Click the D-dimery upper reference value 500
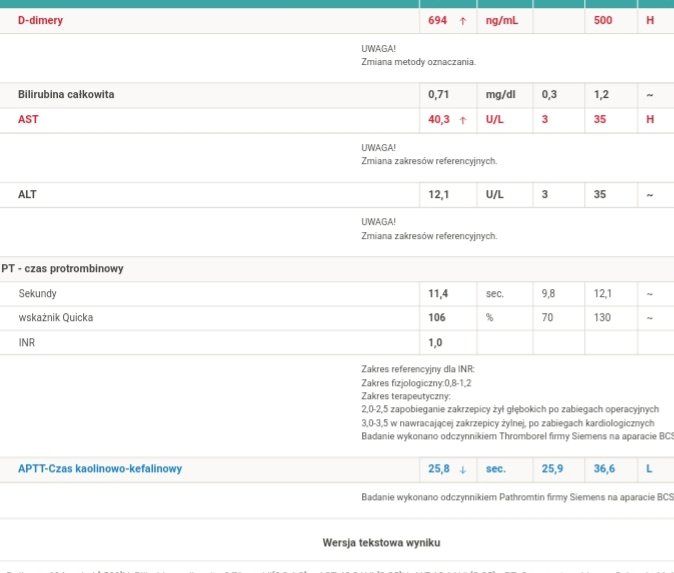674x573 pixels. pyautogui.click(x=603, y=21)
